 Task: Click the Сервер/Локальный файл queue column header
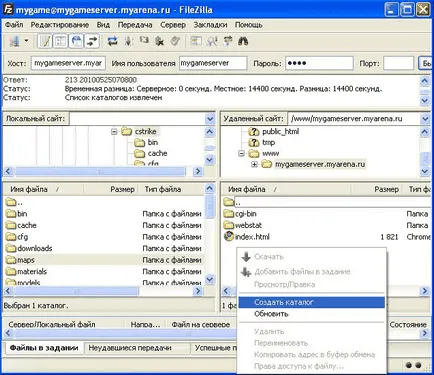pos(63,324)
